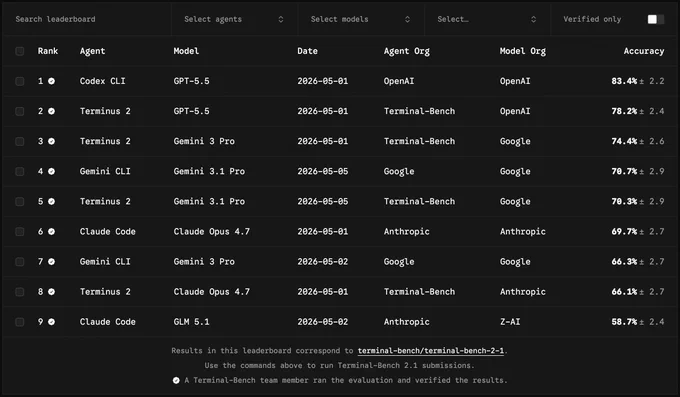Image resolution: width=680 pixels, height=397 pixels.
Task: Click verified badge next to rank 1
Action: click(x=51, y=81)
